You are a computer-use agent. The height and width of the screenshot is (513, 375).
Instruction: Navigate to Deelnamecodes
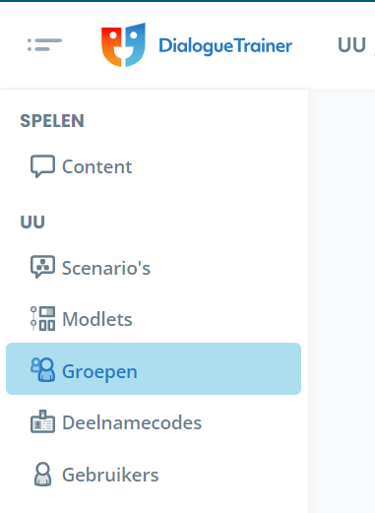tap(153, 422)
